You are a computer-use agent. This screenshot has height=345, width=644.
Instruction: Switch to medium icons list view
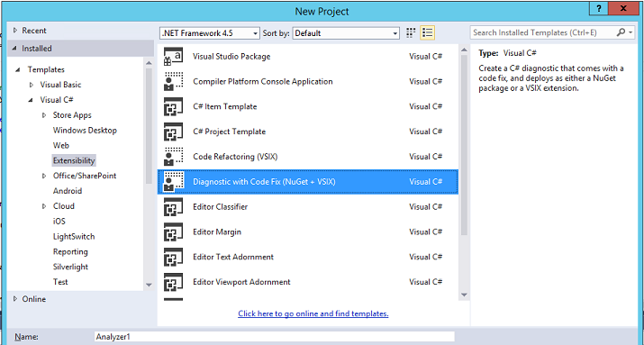428,32
